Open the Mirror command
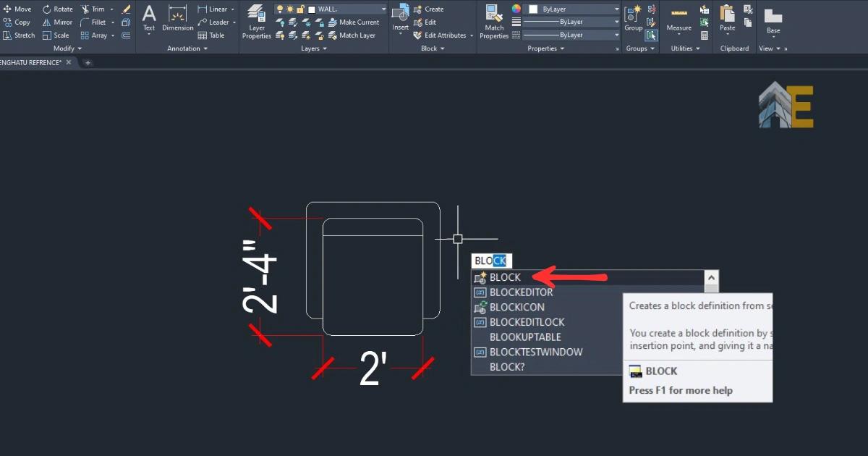Screen dimensions: 868x456 click(58, 22)
